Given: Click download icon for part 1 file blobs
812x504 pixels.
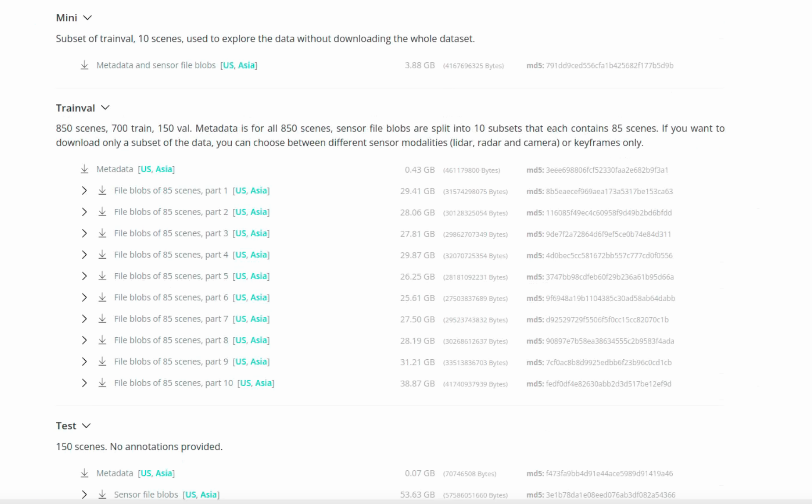Looking at the screenshot, I should point(102,190).
